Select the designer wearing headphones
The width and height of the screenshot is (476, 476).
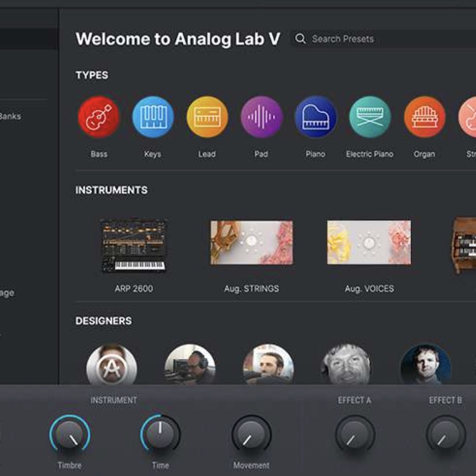[190, 364]
